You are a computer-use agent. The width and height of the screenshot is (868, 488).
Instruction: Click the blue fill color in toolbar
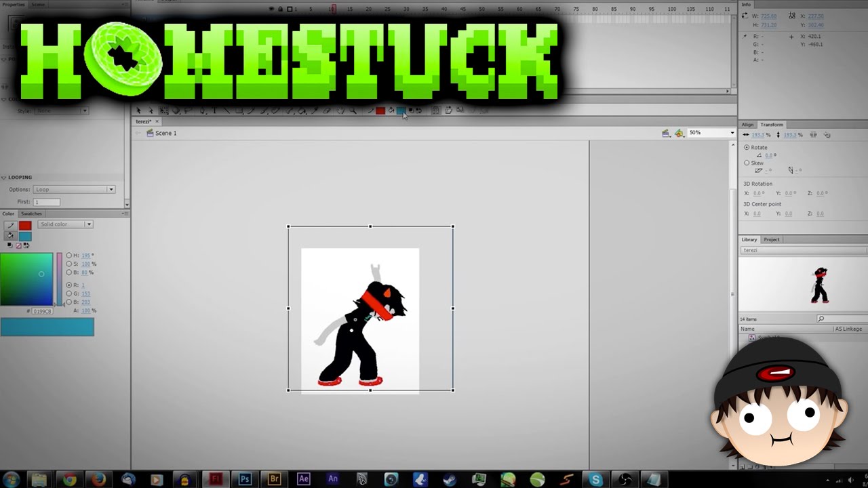tap(400, 110)
